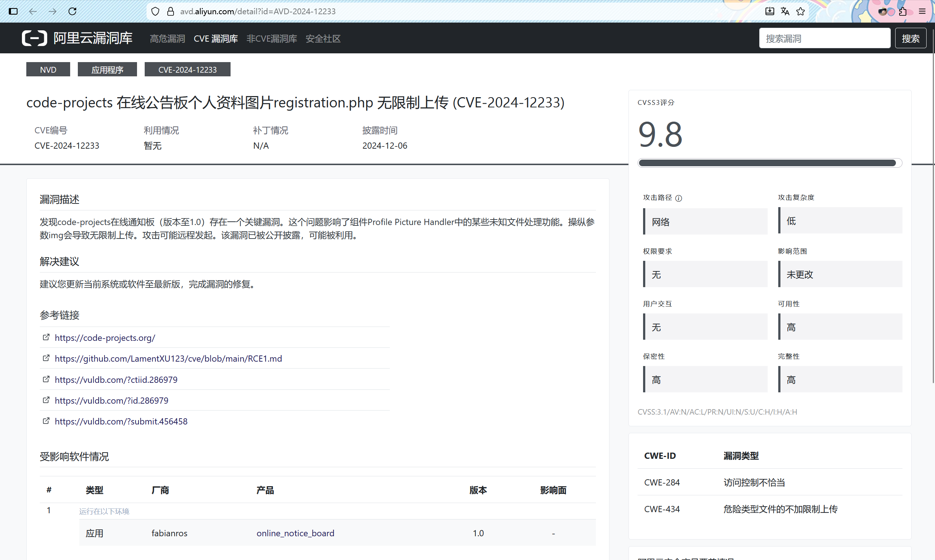Image resolution: width=935 pixels, height=560 pixels.
Task: Bookmark page with star icon
Action: [x=800, y=11]
